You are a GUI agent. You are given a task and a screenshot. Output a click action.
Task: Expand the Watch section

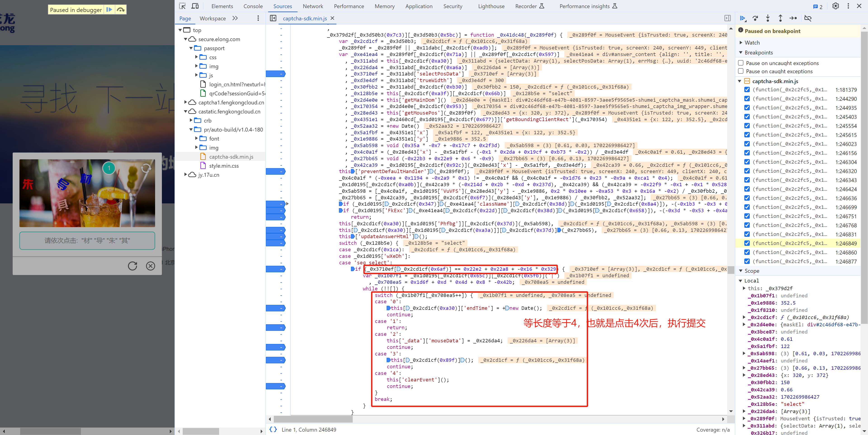coord(741,42)
